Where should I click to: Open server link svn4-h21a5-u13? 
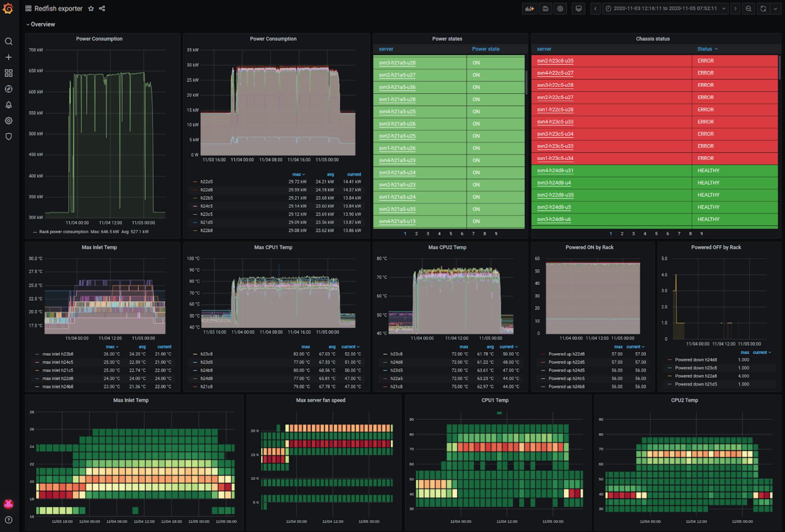[397, 222]
